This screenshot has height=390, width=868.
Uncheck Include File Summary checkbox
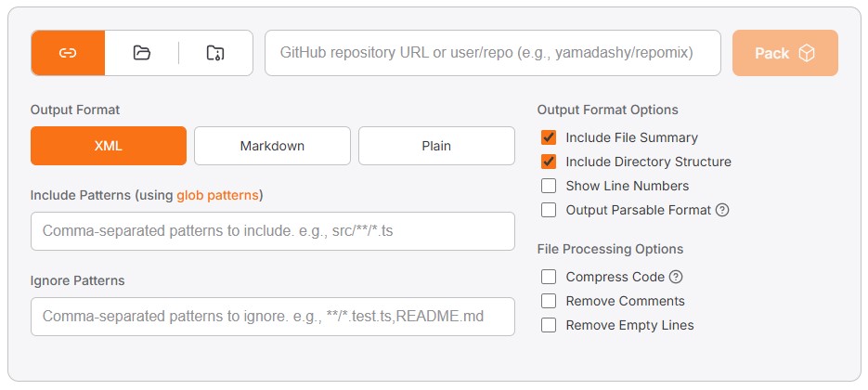[x=549, y=137]
